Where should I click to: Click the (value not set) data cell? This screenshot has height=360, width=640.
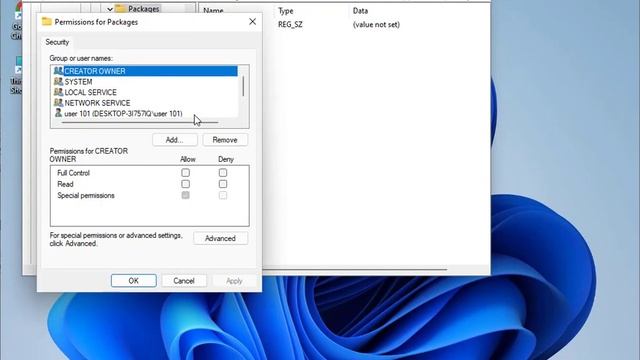[x=376, y=24]
